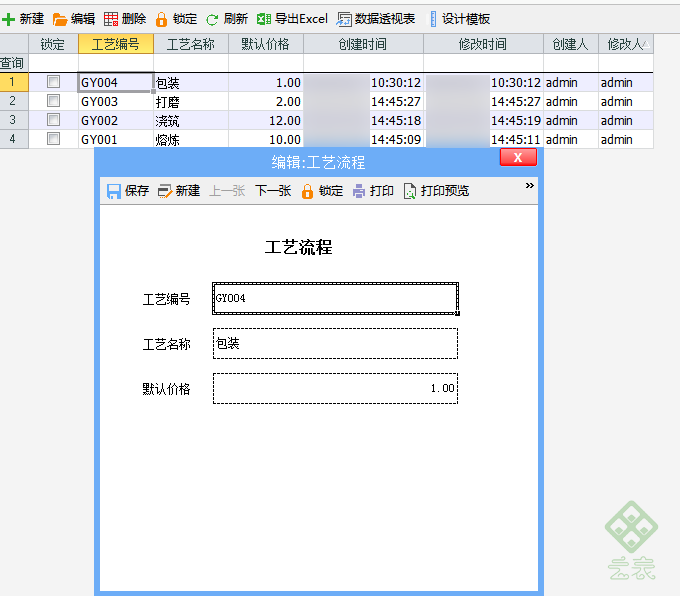Click the 刷新 refresh icon
Viewport: 680px width, 596px height.
click(212, 19)
